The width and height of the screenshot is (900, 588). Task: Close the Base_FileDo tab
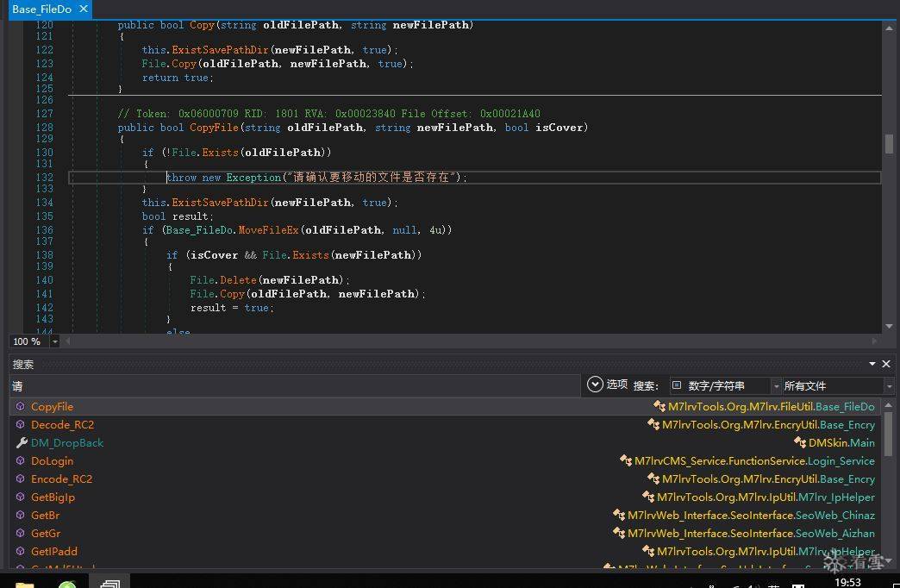coord(84,9)
